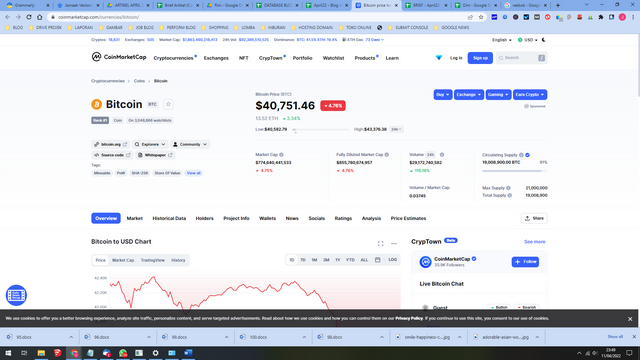Click the browser address bar
This screenshot has width=640, height=360.
point(261,17)
